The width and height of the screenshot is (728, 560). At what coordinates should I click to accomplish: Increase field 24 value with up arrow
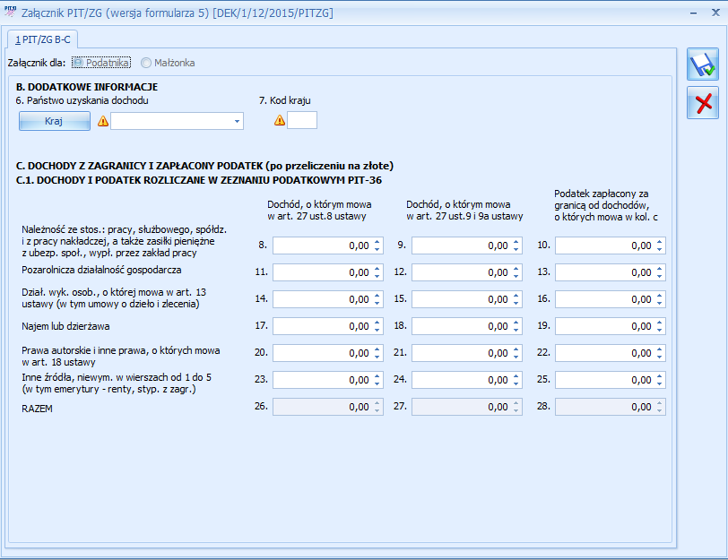pos(516,376)
